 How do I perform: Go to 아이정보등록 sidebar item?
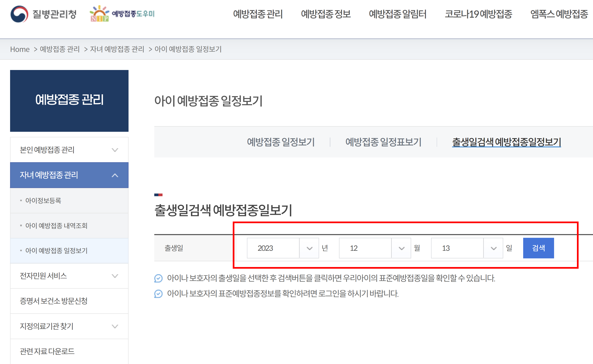click(x=43, y=201)
